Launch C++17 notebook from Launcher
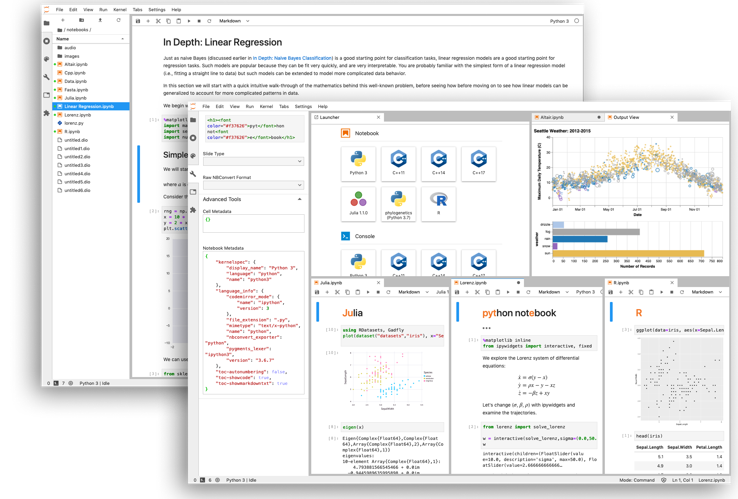This screenshot has height=499, width=738. point(478,163)
